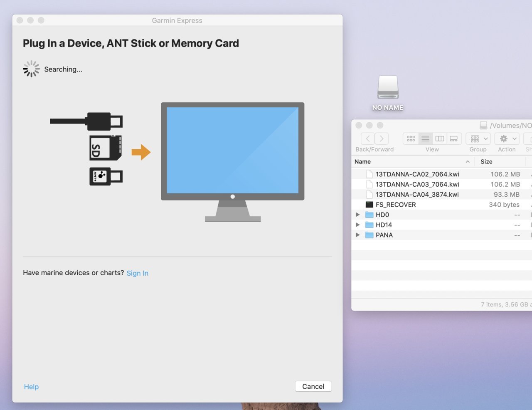The width and height of the screenshot is (532, 410).
Task: Switch Finder to gallery view
Action: click(x=454, y=138)
